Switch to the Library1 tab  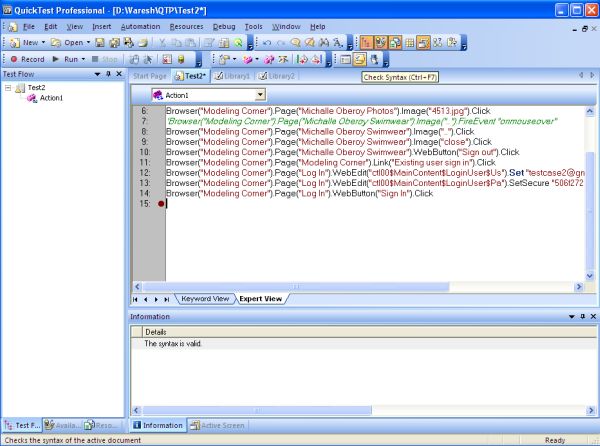[x=232, y=76]
